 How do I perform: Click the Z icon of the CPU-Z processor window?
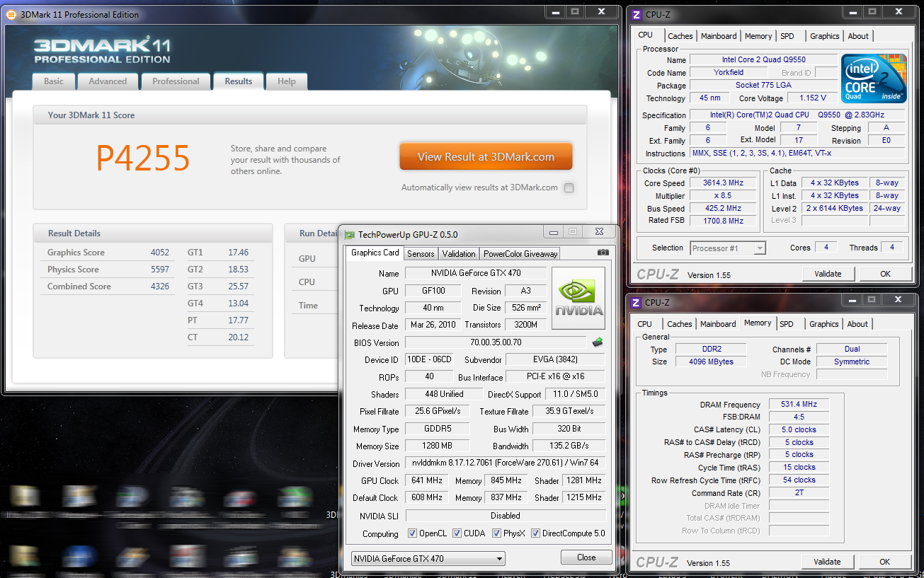pos(637,14)
